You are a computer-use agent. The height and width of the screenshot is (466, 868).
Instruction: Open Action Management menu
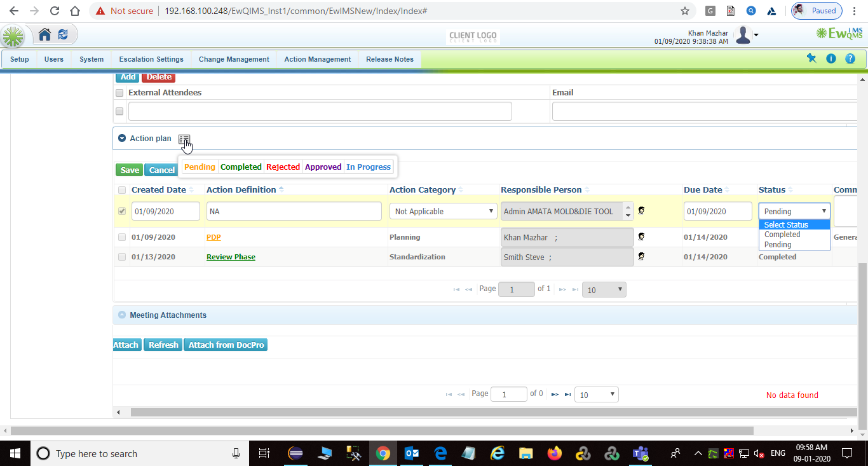(318, 59)
